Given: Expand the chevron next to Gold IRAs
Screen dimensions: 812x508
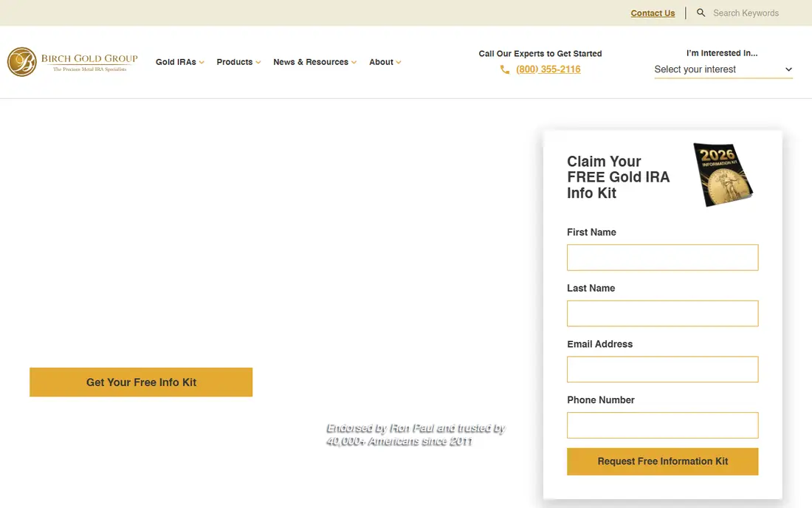Looking at the screenshot, I should [x=202, y=63].
